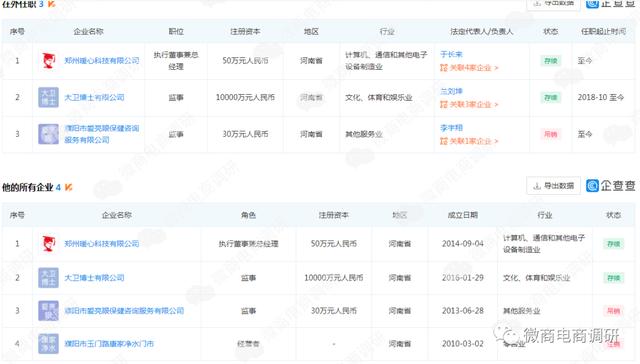The height and width of the screenshot is (364, 640).
Task: Click 存续 status badge in top first row
Action: tap(551, 61)
